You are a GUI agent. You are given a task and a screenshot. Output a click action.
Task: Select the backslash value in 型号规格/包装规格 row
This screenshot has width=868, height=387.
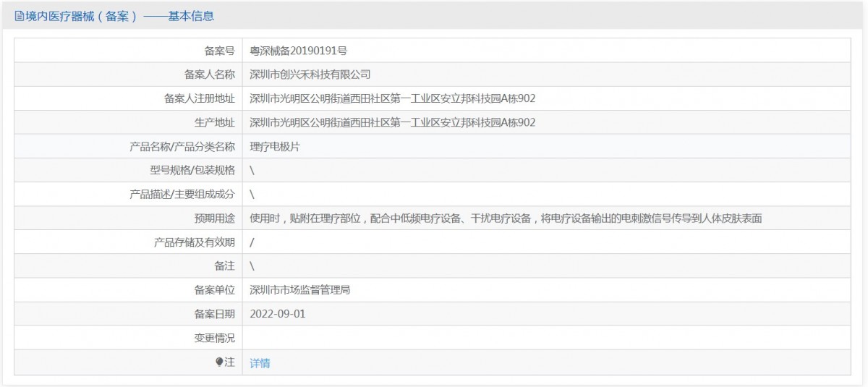252,171
